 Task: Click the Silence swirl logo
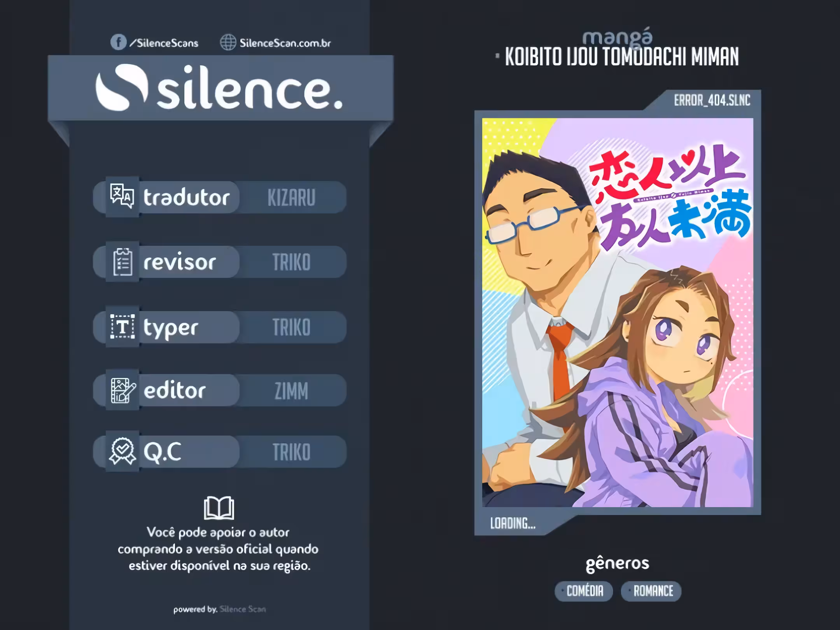tap(122, 87)
